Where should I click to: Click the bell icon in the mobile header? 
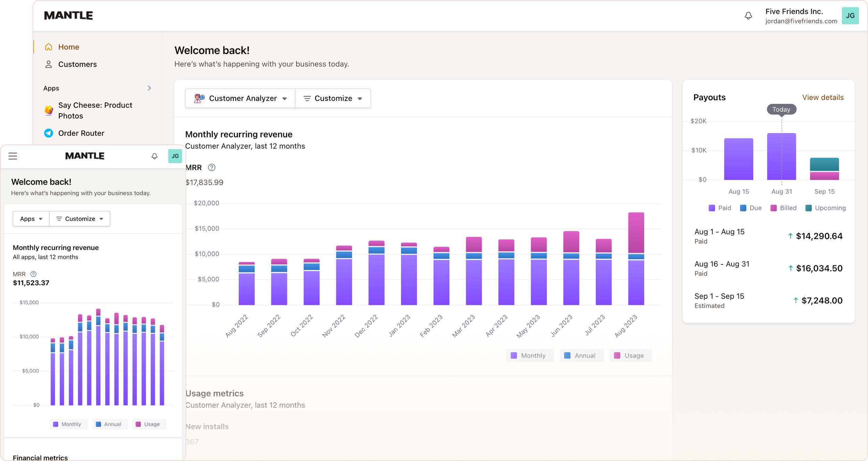[x=154, y=156]
